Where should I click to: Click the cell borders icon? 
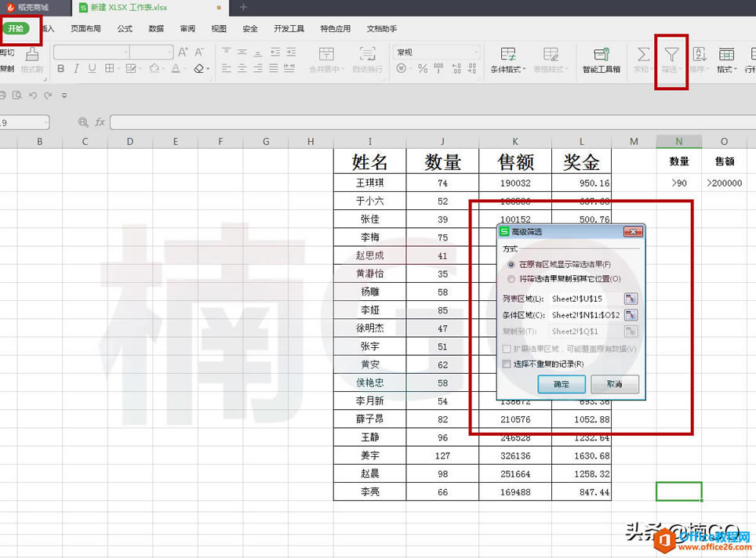click(110, 69)
